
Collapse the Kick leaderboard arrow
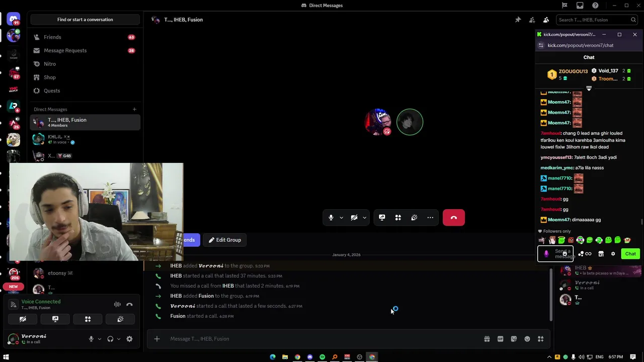coord(589,88)
